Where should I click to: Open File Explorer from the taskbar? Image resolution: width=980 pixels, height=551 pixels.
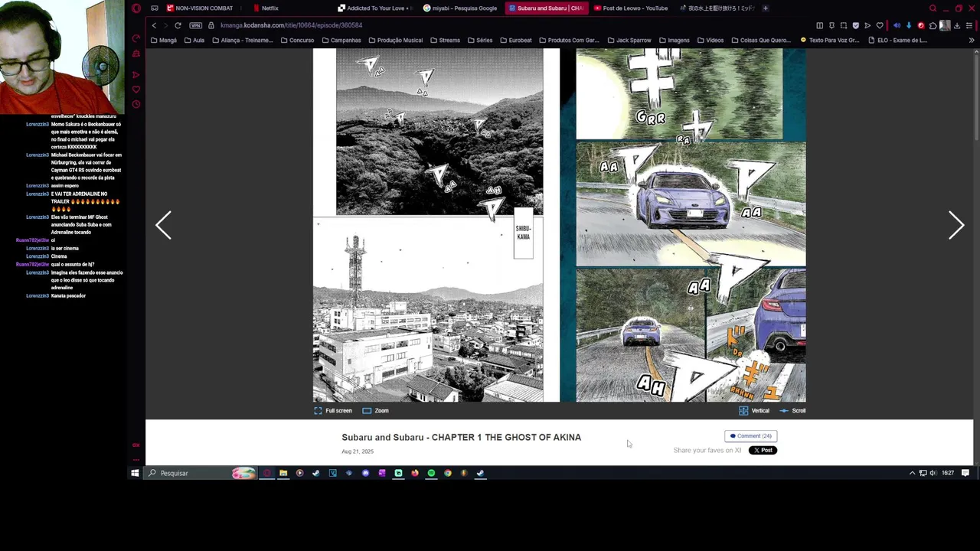click(x=283, y=473)
